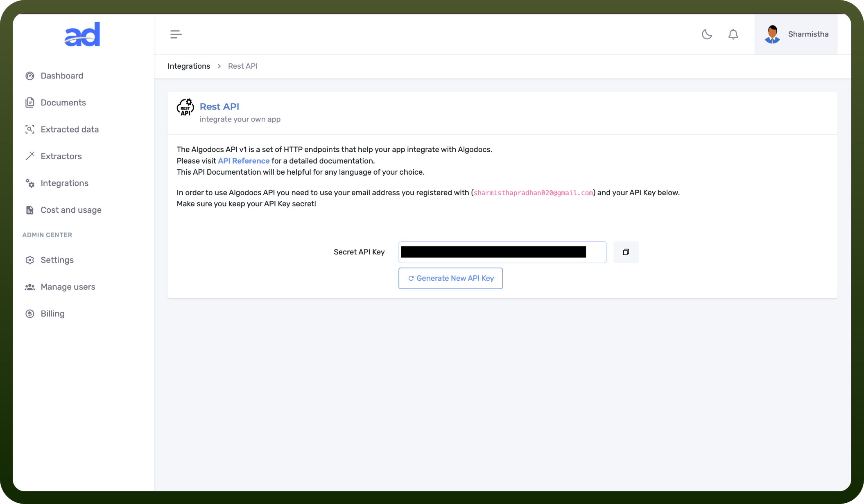Click the Algodocs 'ad' logo
Viewport: 864px width, 504px height.
(82, 34)
